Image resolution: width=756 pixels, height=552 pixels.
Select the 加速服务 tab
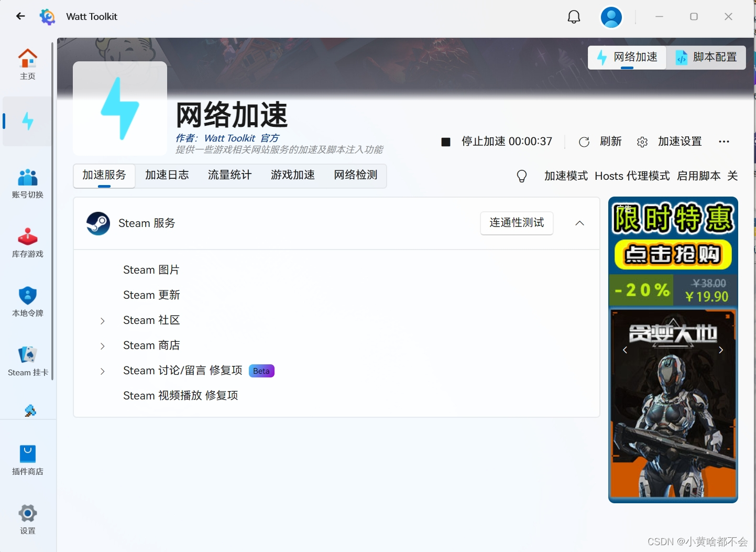click(104, 176)
